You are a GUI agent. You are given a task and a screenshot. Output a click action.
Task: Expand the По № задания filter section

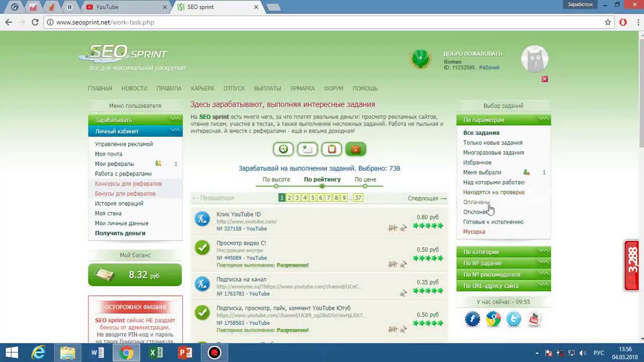(504, 263)
